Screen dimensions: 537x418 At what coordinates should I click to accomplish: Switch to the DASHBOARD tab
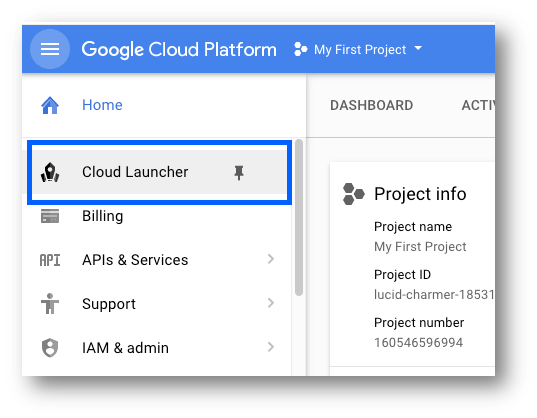pos(372,105)
